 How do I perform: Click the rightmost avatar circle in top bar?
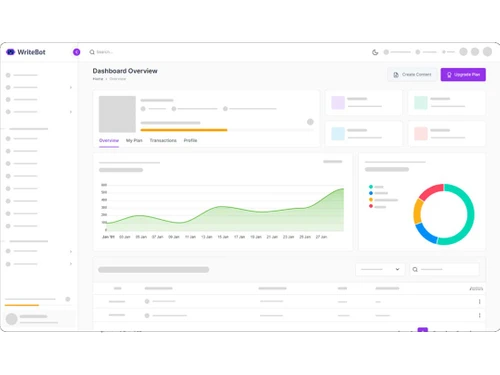(487, 52)
